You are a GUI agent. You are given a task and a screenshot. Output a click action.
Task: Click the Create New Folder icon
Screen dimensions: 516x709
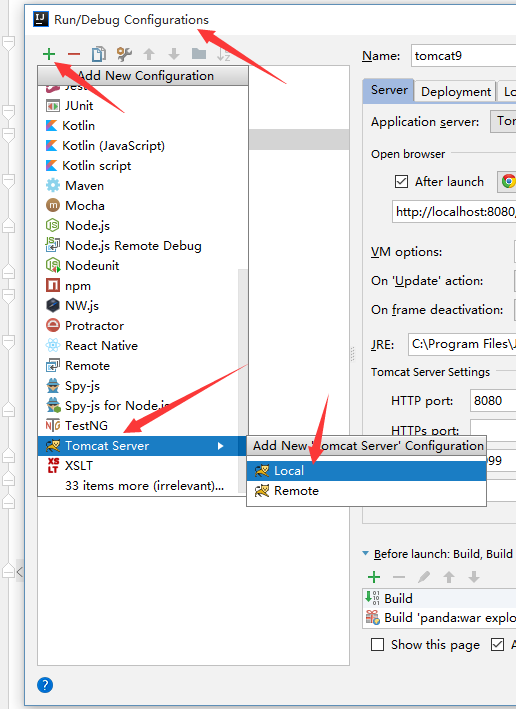(x=199, y=54)
